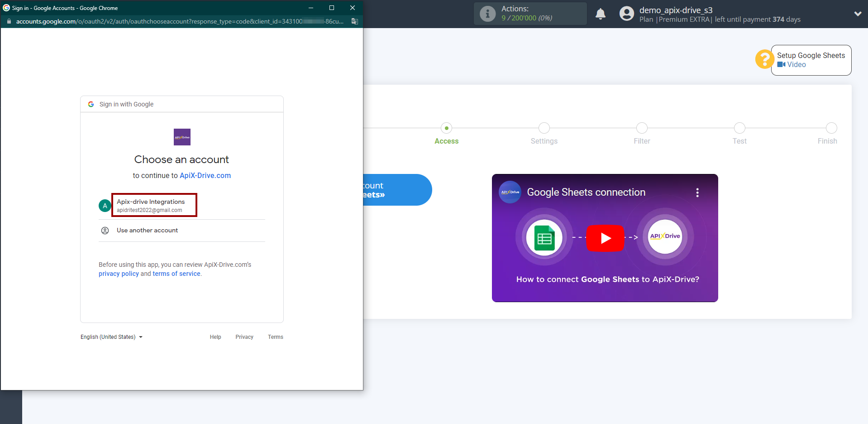Image resolution: width=868 pixels, height=424 pixels.
Task: Expand the account menu chevron
Action: pyautogui.click(x=858, y=14)
